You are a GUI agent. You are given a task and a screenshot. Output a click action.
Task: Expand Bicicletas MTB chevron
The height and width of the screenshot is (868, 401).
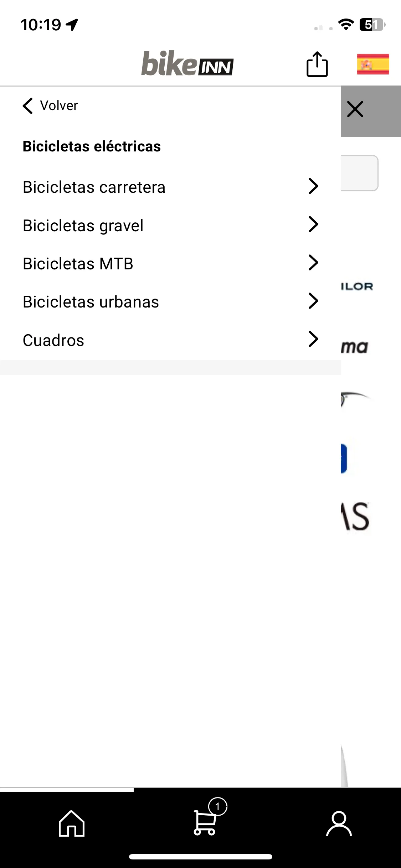pyautogui.click(x=313, y=263)
